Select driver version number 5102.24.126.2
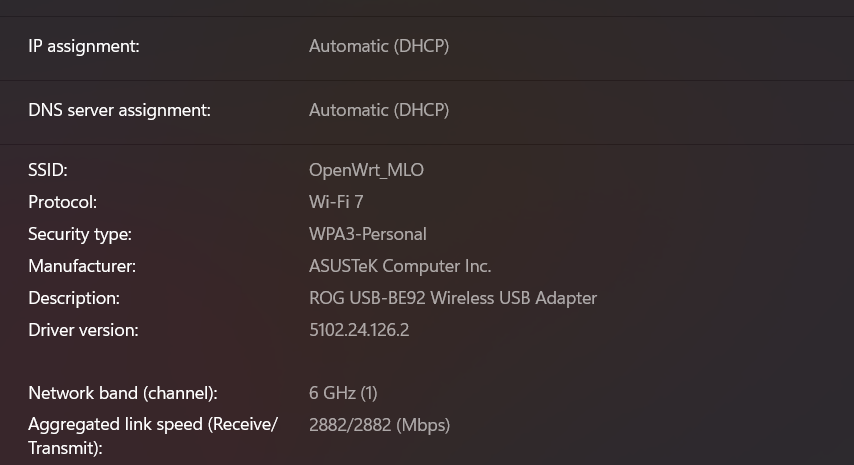Screen dimensions: 854x465 (359, 330)
